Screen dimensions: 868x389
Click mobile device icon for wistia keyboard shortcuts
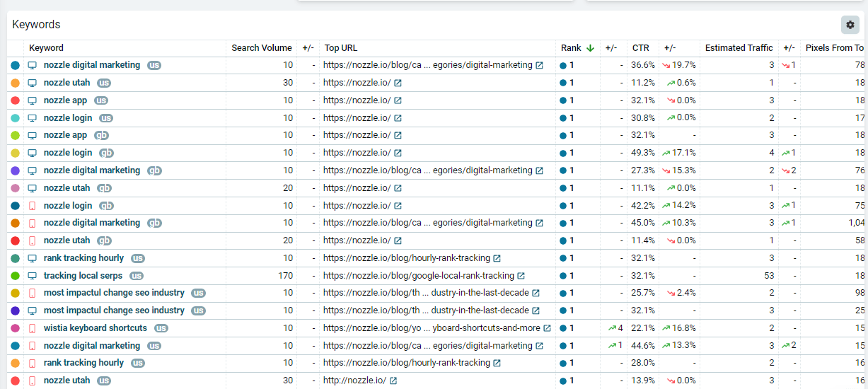point(32,328)
